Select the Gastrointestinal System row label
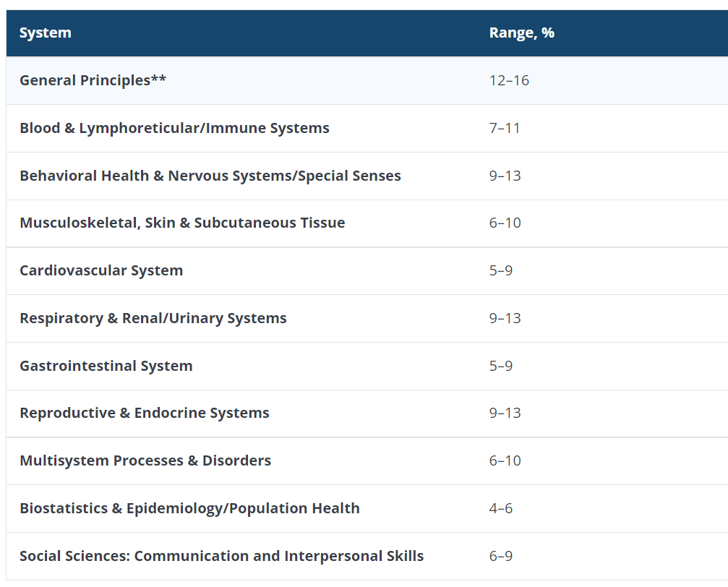The image size is (728, 587). pyautogui.click(x=106, y=366)
